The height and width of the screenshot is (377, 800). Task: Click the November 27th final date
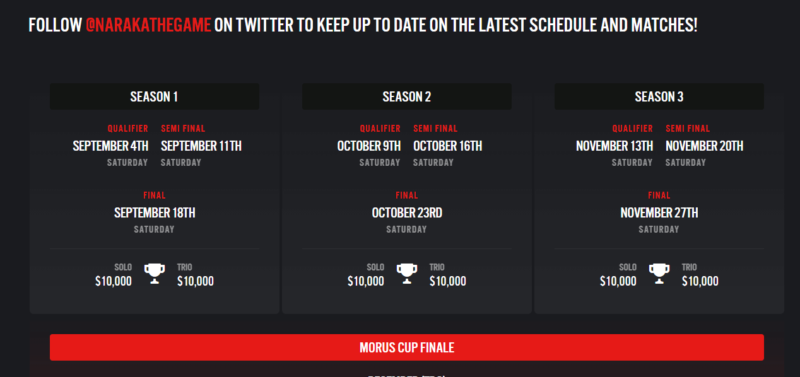(x=659, y=213)
